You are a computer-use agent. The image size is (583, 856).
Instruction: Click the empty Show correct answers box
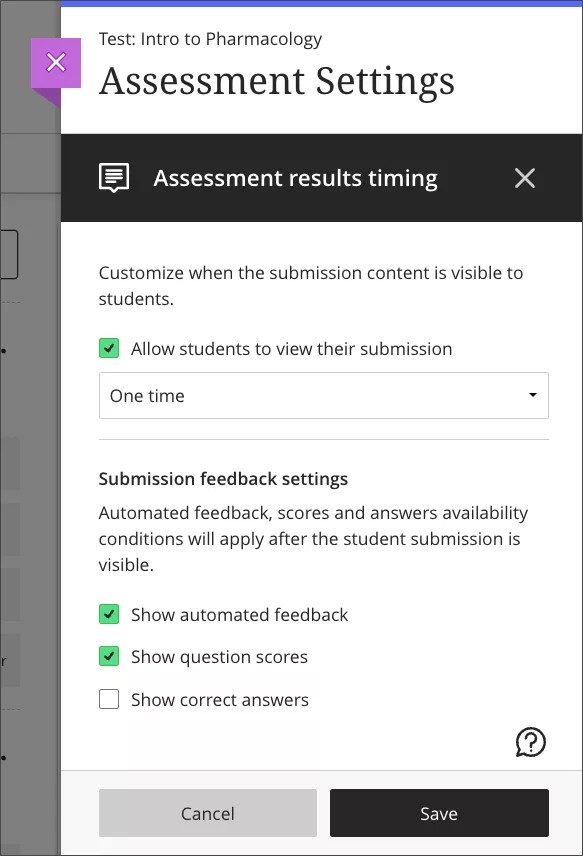pos(109,699)
